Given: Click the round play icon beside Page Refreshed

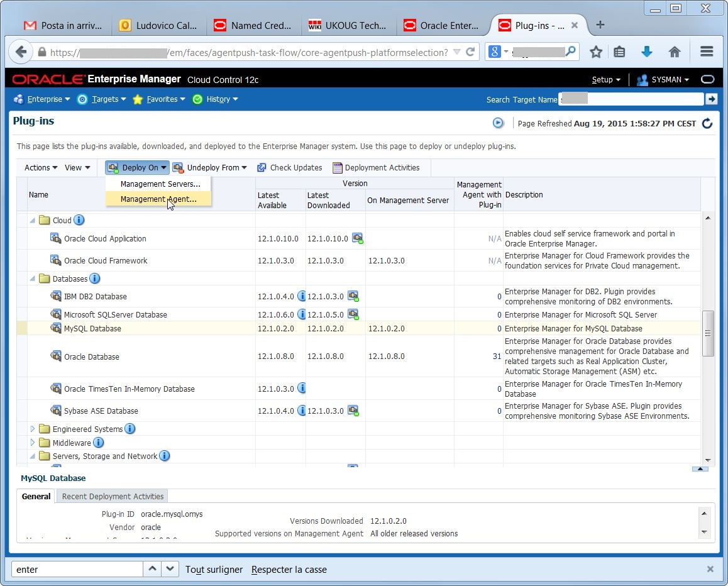Looking at the screenshot, I should (x=498, y=123).
